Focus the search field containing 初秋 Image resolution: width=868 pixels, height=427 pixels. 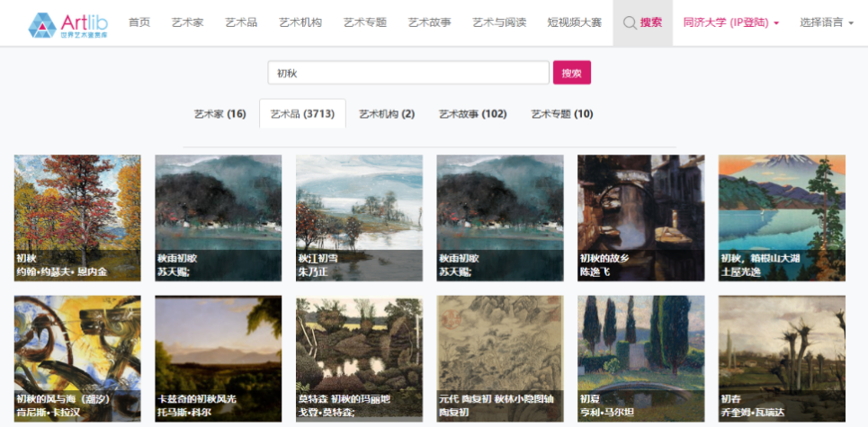[x=407, y=73]
